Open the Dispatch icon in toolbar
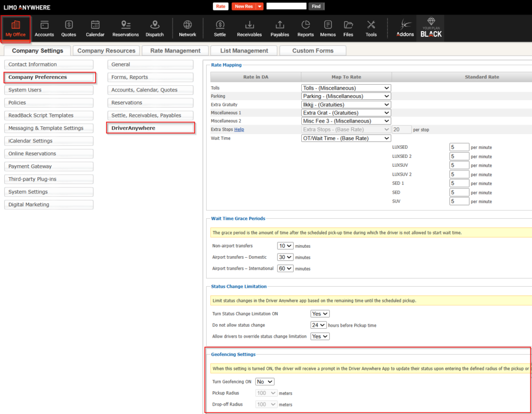 154,28
